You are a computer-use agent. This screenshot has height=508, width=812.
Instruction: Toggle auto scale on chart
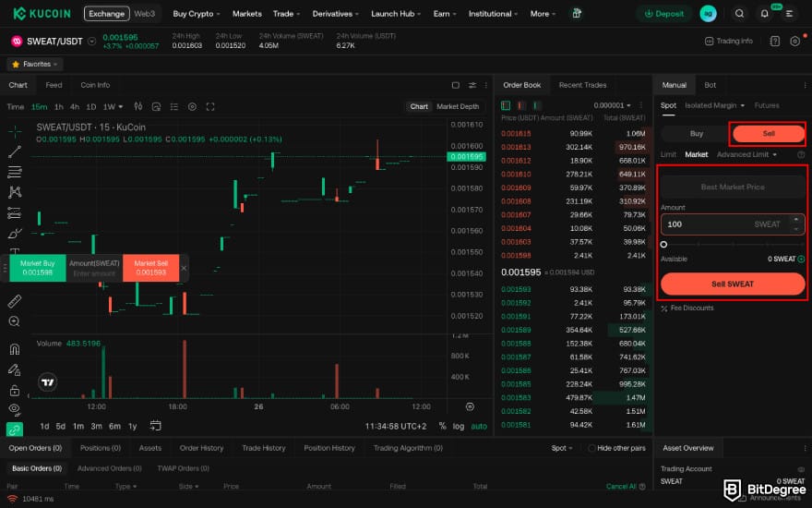479,426
